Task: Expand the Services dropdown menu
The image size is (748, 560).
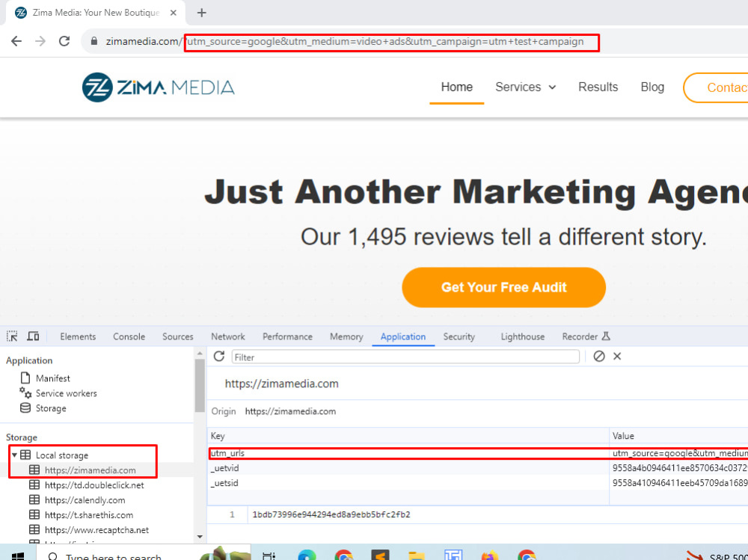Action: [525, 87]
